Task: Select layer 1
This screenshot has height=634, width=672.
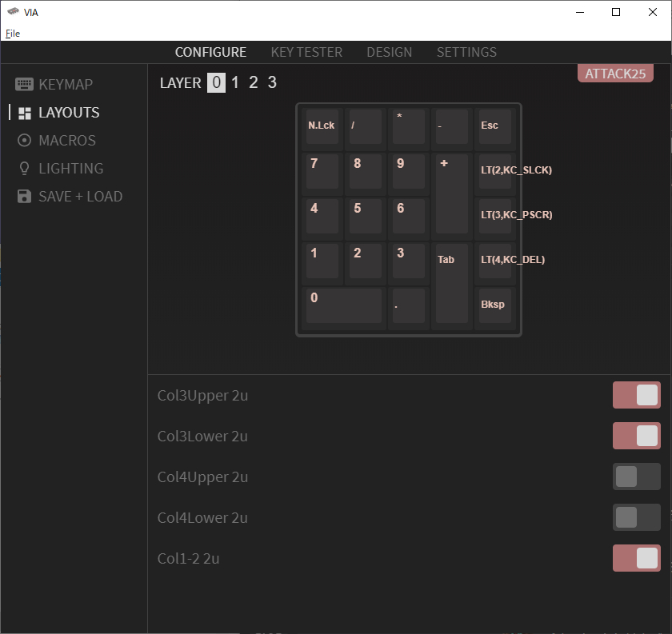Action: click(235, 82)
